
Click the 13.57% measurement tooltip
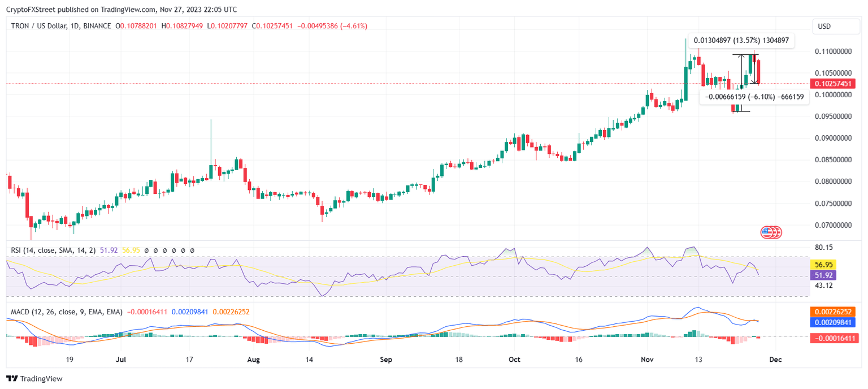click(x=741, y=40)
